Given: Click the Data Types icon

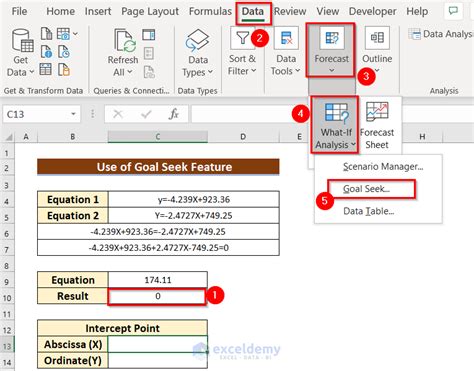Looking at the screenshot, I should [x=197, y=41].
